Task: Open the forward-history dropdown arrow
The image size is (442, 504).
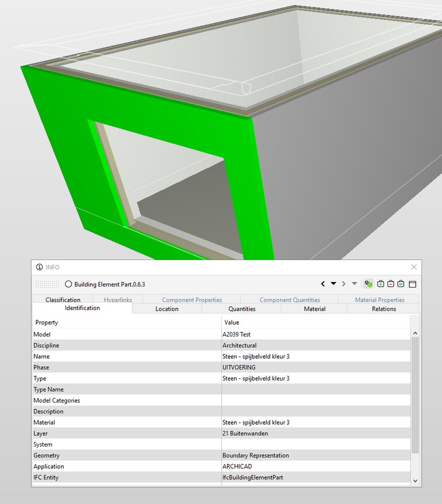Action: click(354, 284)
